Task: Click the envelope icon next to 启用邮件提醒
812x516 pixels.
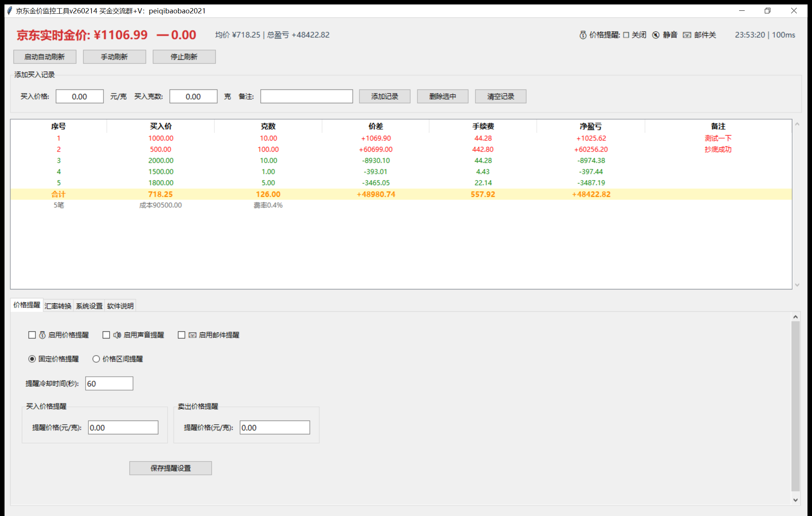Action: 192,335
